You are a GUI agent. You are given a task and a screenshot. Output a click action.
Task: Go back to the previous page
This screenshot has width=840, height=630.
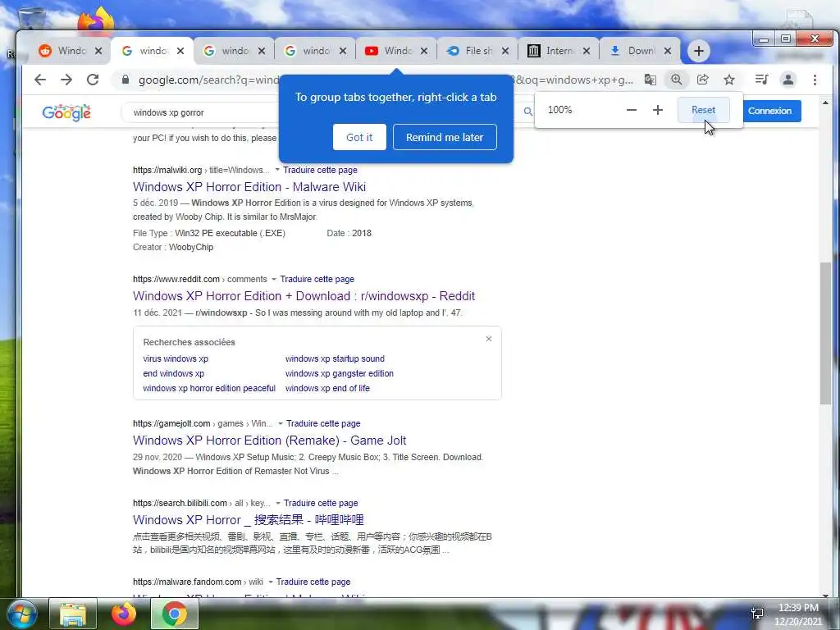(x=40, y=80)
